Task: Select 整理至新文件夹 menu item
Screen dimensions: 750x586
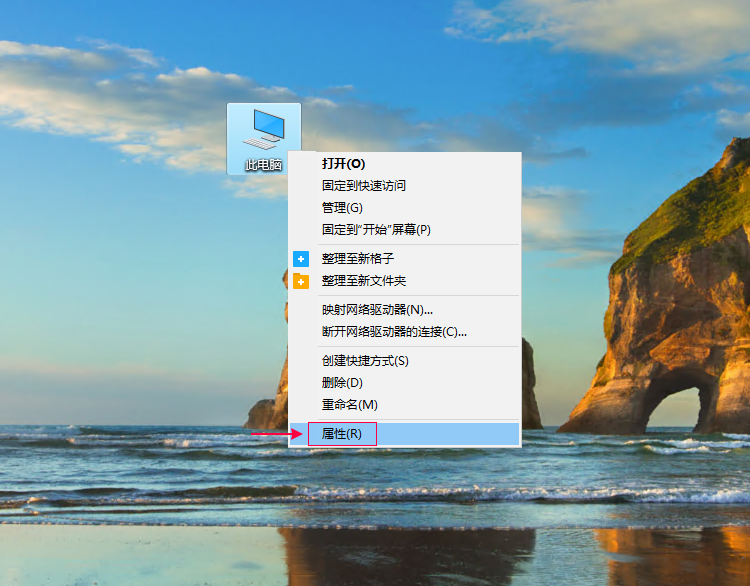Action: [405, 281]
